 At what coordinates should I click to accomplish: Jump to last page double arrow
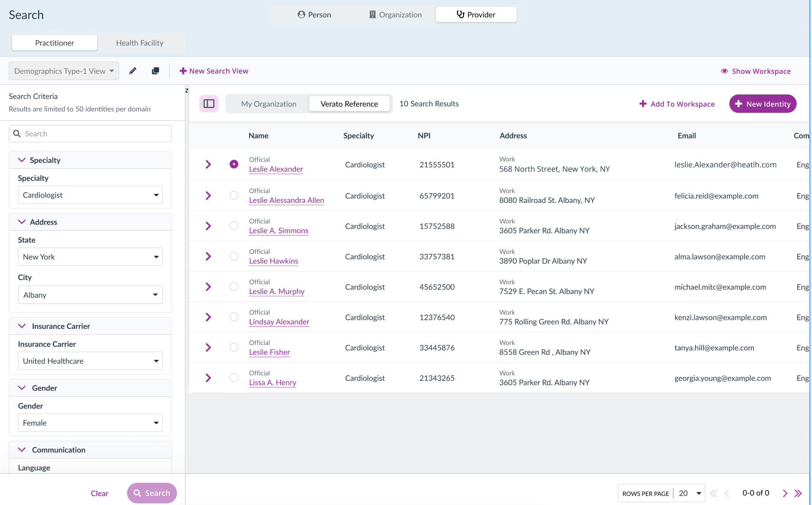point(798,493)
